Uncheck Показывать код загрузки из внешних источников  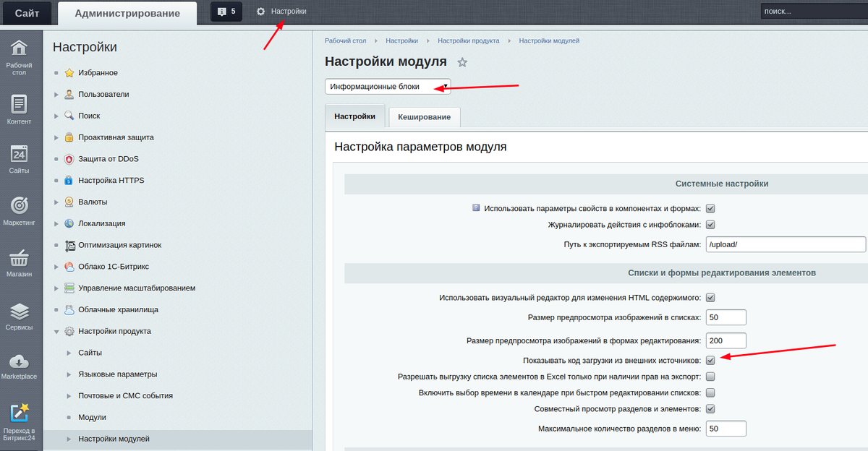(x=710, y=359)
